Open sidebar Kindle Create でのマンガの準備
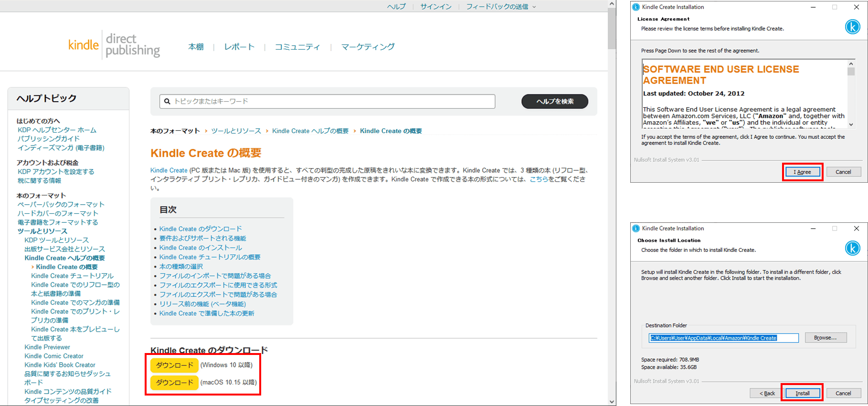The width and height of the screenshot is (868, 406). click(x=75, y=302)
